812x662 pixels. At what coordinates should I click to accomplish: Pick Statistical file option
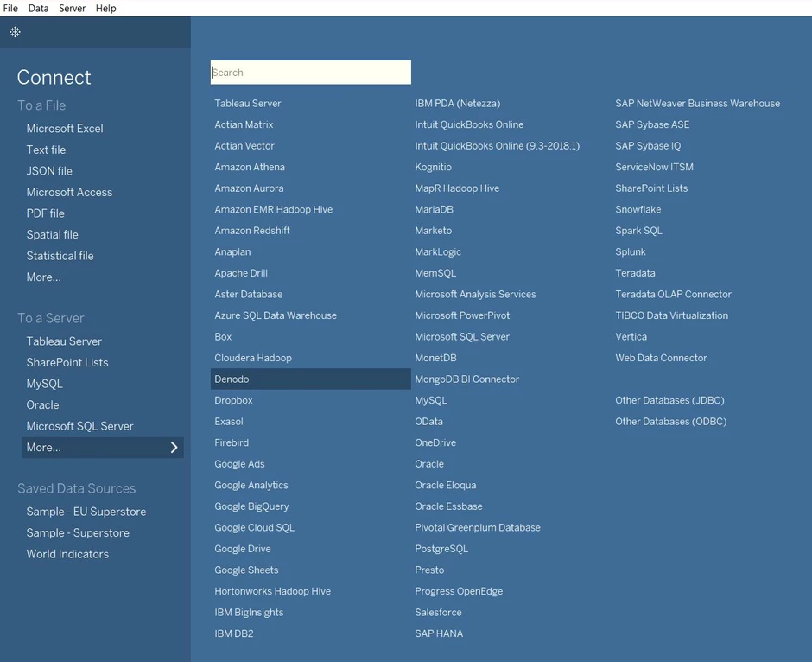[60, 256]
